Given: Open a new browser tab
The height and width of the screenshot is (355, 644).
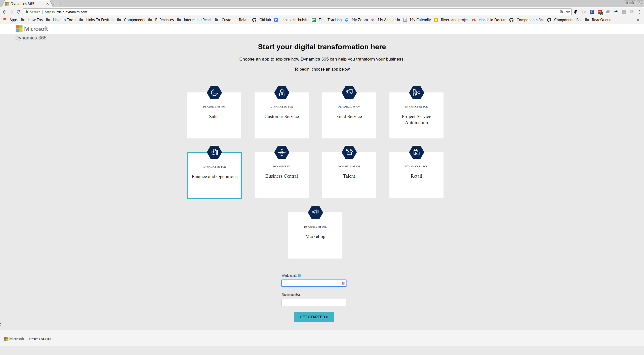Looking at the screenshot, I should [57, 4].
